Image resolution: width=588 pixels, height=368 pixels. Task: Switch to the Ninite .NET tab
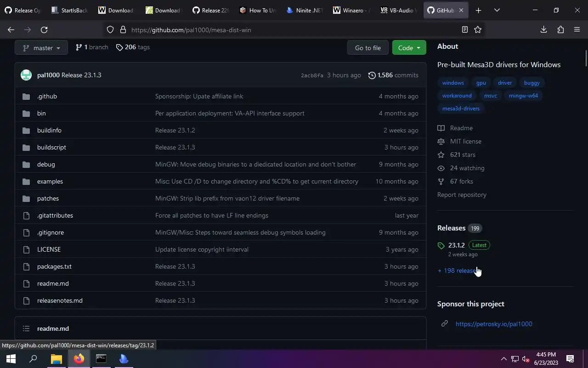coord(304,10)
